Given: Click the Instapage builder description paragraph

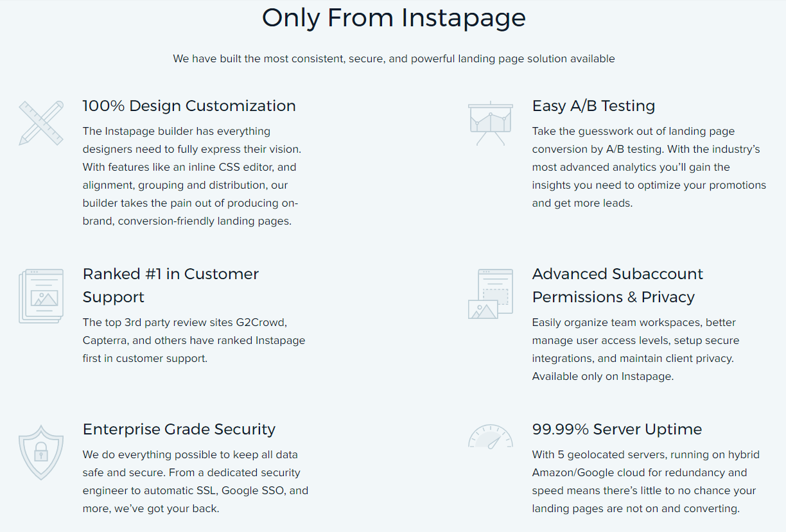Looking at the screenshot, I should (191, 176).
